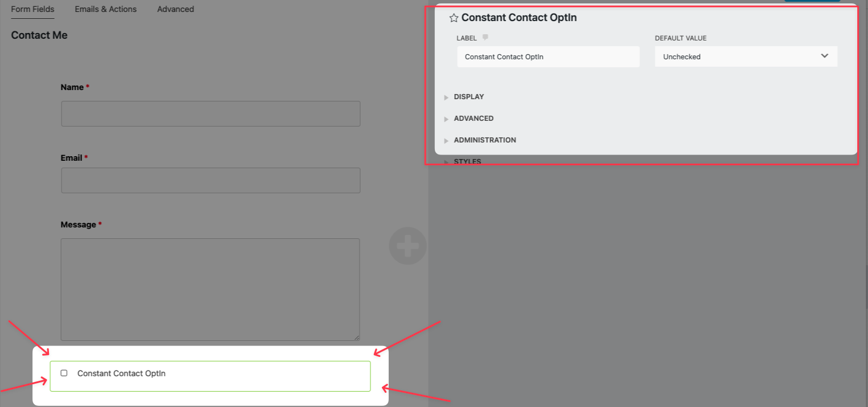
Task: Go to the Advanced tab at top
Action: coord(176,9)
